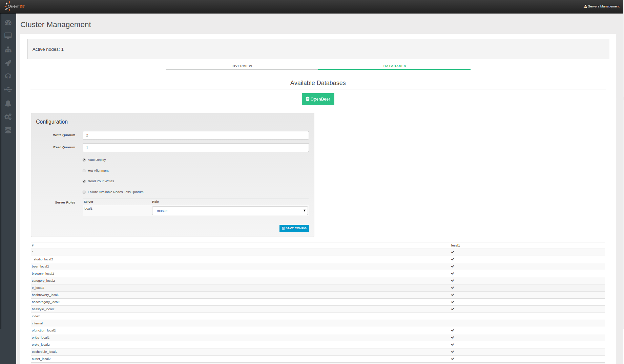624x364 pixels.
Task: Select the Databases tab
Action: tap(394, 66)
